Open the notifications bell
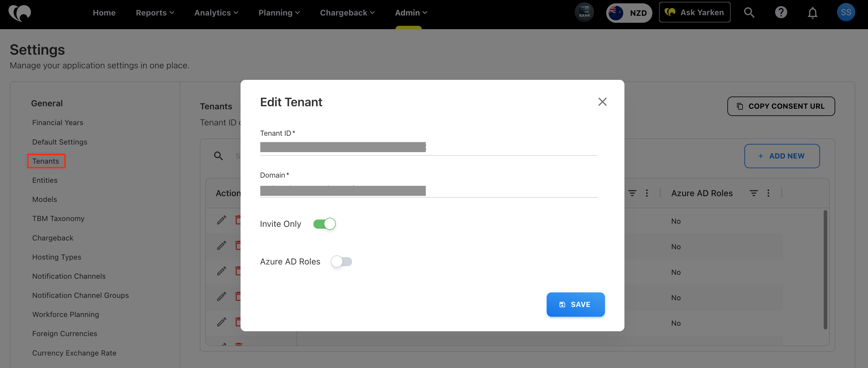Image resolution: width=868 pixels, height=368 pixels. (812, 13)
